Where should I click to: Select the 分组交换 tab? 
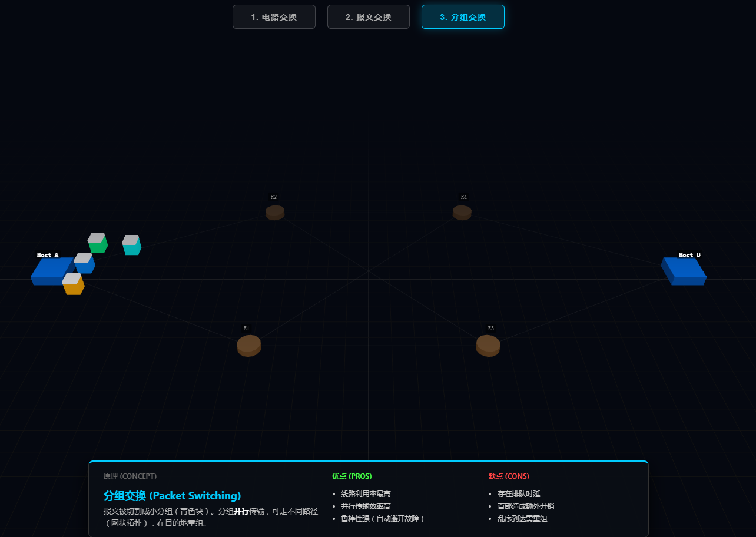point(463,17)
